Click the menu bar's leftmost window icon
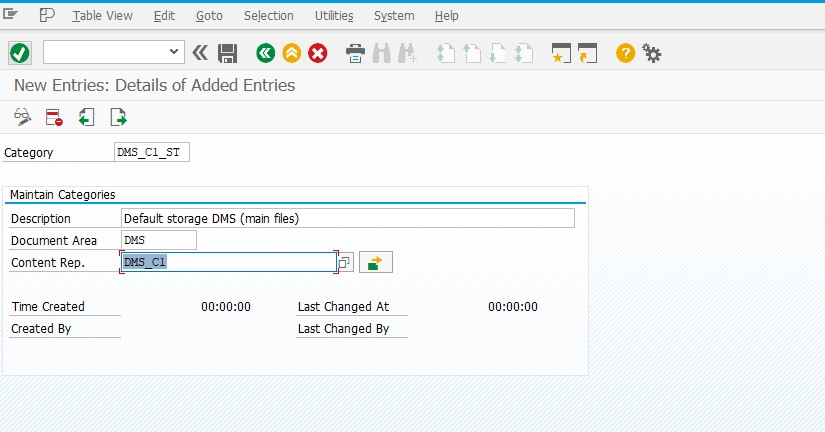Viewport: 825px width, 432px height. 10,14
